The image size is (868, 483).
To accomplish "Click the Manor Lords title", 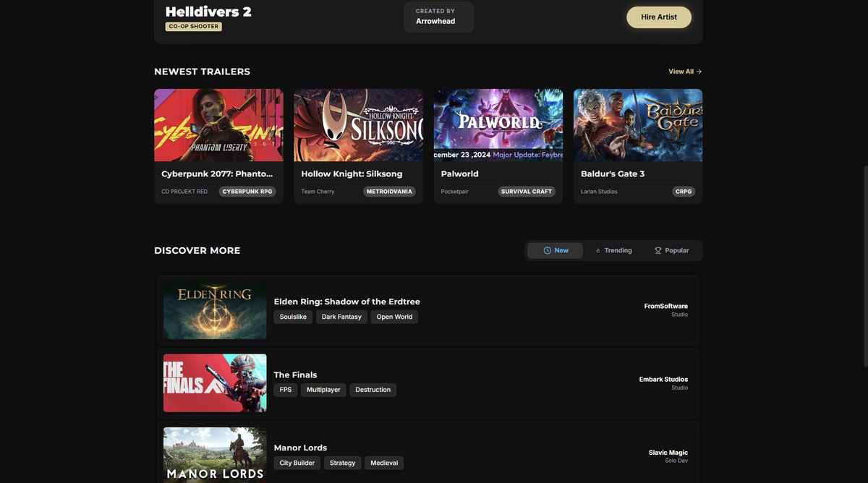I will pyautogui.click(x=300, y=448).
